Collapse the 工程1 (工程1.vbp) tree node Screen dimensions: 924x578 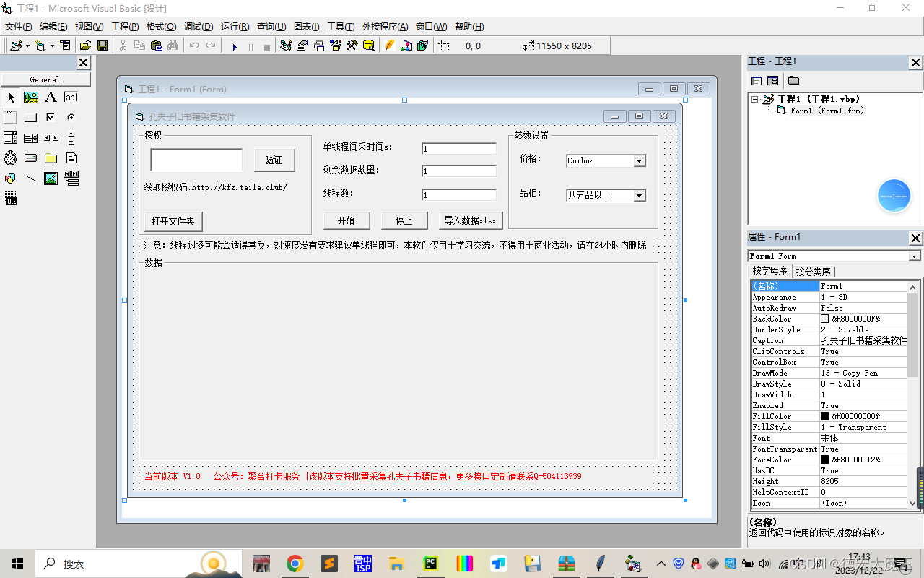click(x=755, y=99)
